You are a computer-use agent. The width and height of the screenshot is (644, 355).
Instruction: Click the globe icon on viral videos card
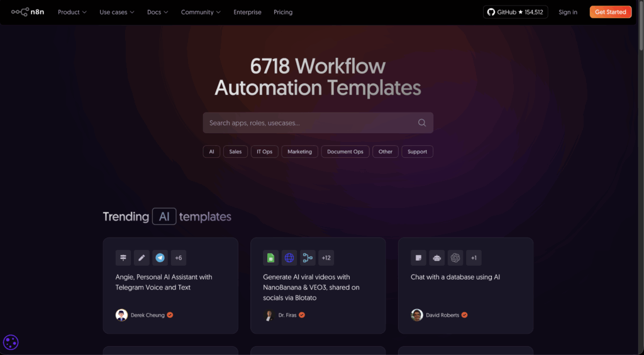pyautogui.click(x=289, y=258)
